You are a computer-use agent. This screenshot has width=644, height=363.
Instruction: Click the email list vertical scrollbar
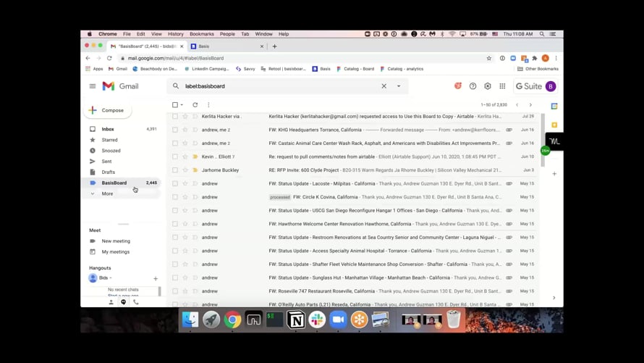click(x=543, y=140)
